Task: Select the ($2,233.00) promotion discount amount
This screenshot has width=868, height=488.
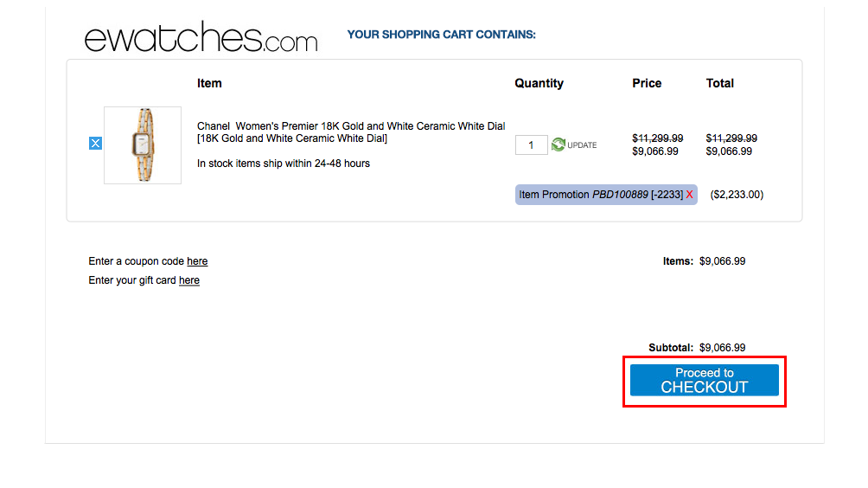Action: pos(737,195)
